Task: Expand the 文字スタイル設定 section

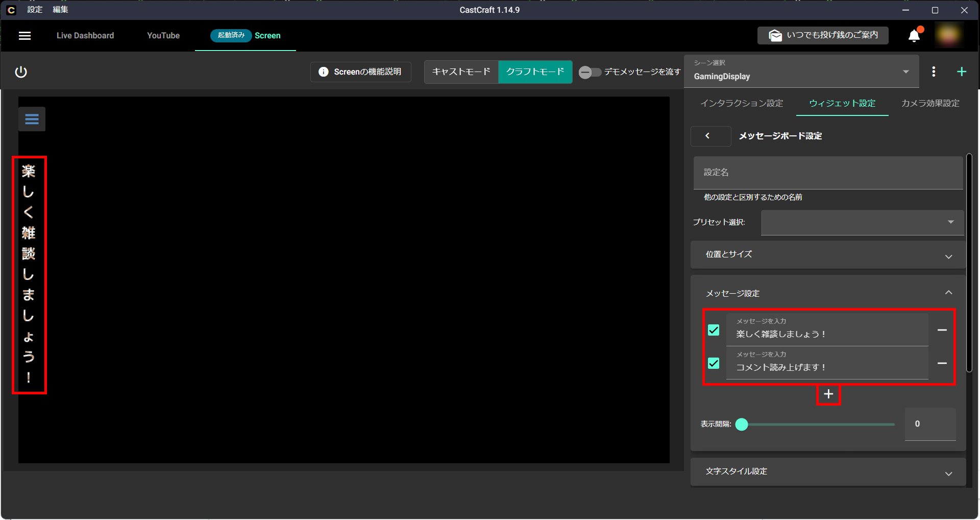Action: (x=828, y=471)
